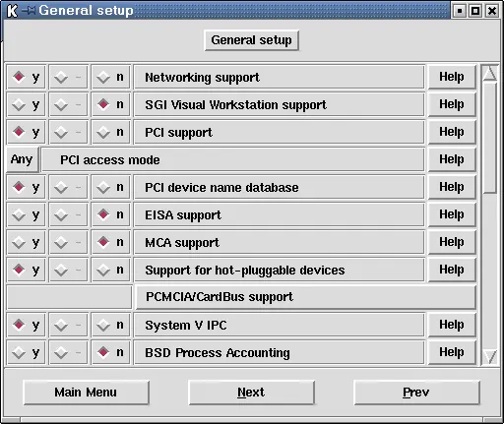Click the pin sticky icon in titlebar

pos(29,11)
